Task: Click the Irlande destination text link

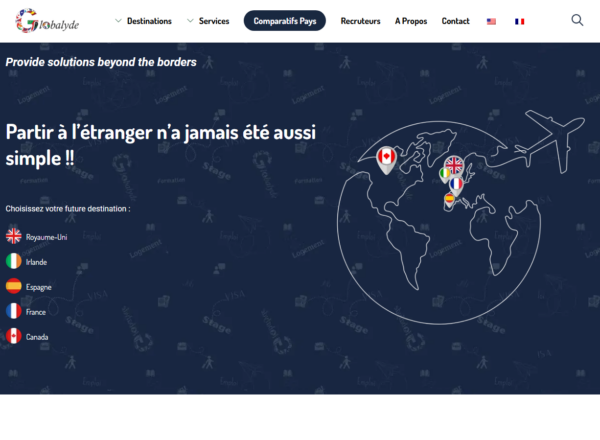Action: [36, 262]
